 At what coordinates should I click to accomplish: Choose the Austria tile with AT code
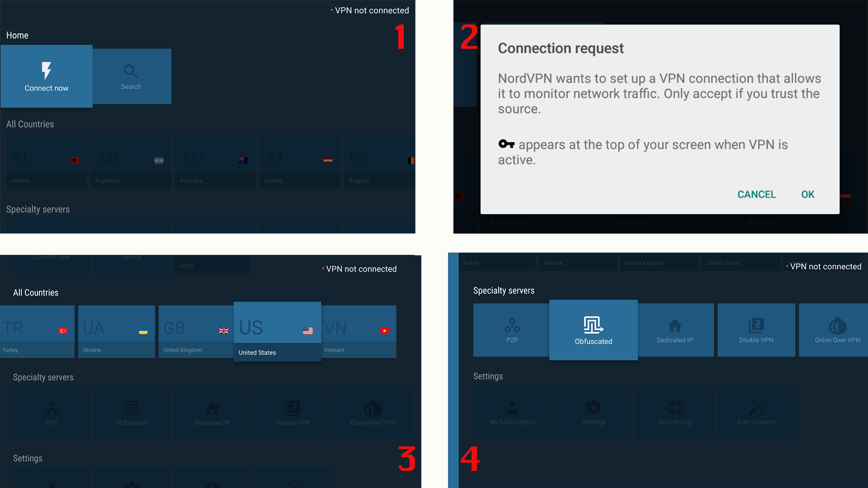(300, 161)
